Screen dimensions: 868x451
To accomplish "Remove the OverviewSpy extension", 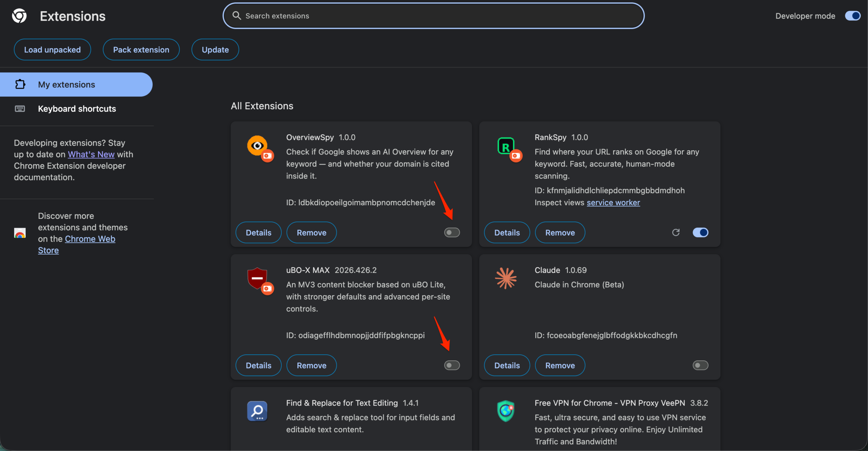I will point(311,232).
